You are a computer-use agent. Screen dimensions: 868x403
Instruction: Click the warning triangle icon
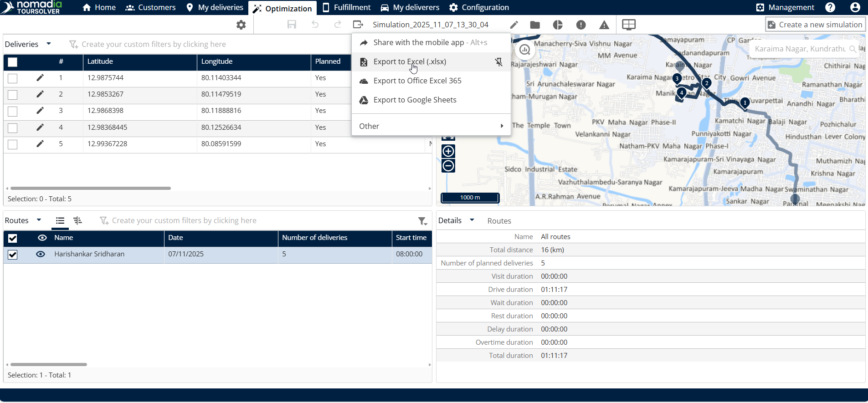tap(604, 25)
